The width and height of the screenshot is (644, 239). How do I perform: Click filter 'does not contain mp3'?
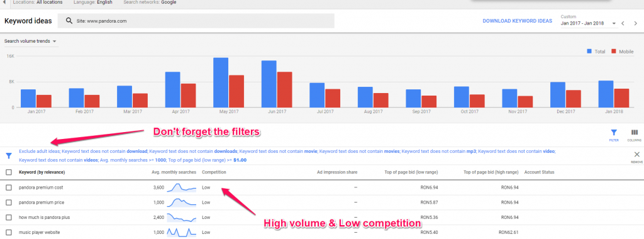439,151
